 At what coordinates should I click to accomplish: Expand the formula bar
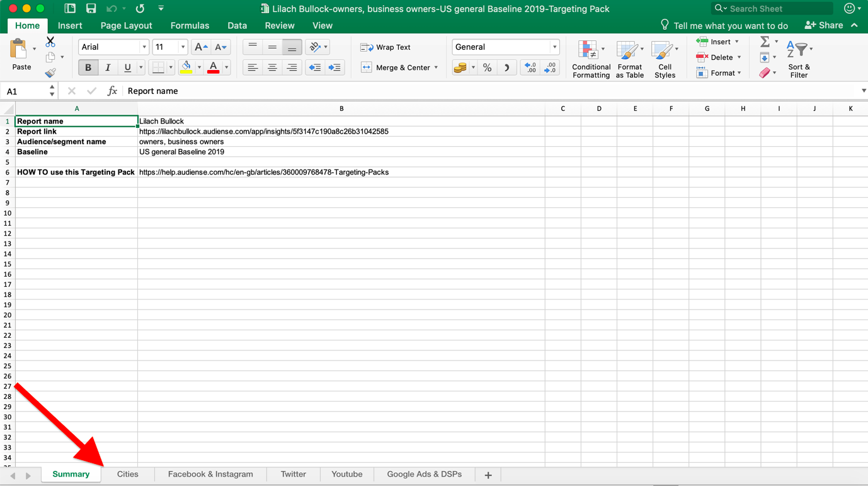coord(864,91)
